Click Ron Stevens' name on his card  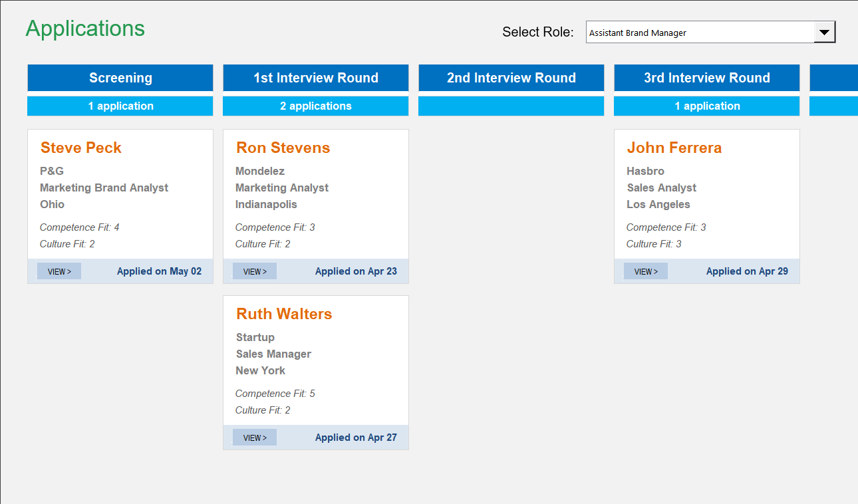(x=282, y=148)
